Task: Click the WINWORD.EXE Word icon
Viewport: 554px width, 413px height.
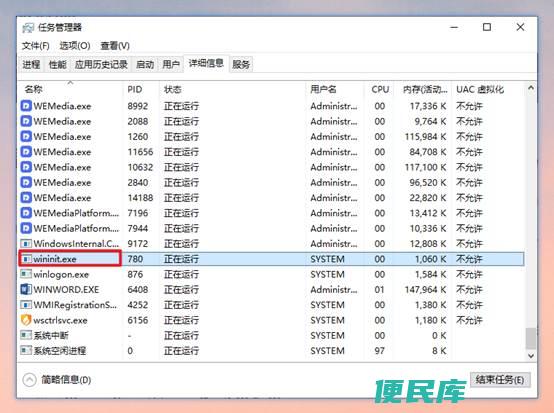Action: point(26,289)
